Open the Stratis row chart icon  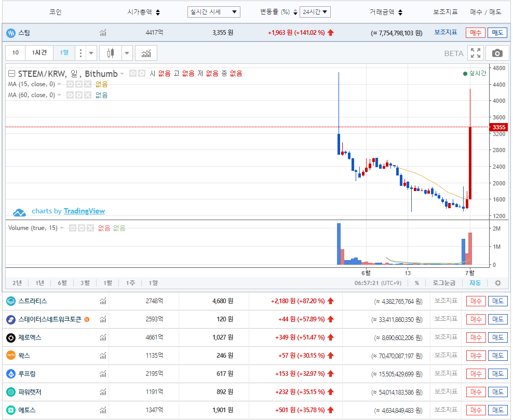[x=103, y=301]
